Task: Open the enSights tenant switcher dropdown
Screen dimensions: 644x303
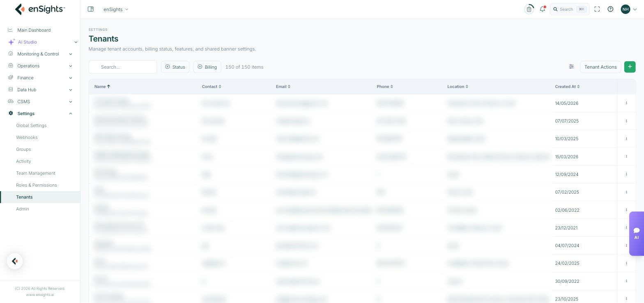Action: point(116,9)
